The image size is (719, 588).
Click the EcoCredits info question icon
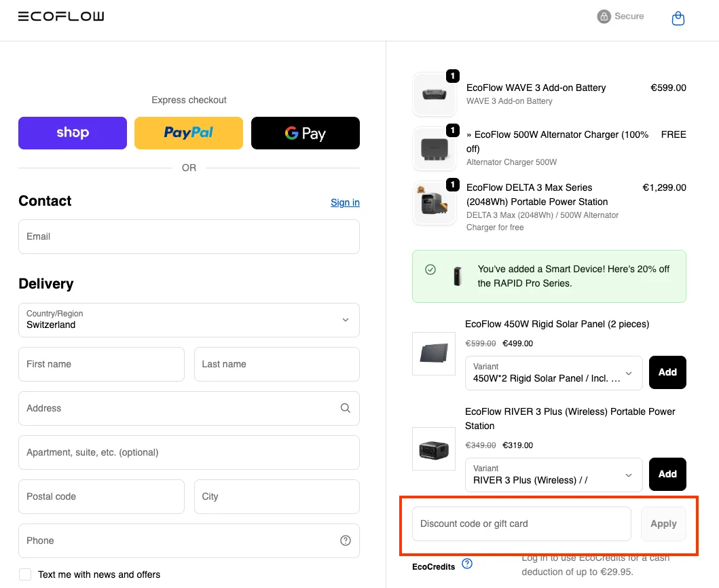pos(467,564)
